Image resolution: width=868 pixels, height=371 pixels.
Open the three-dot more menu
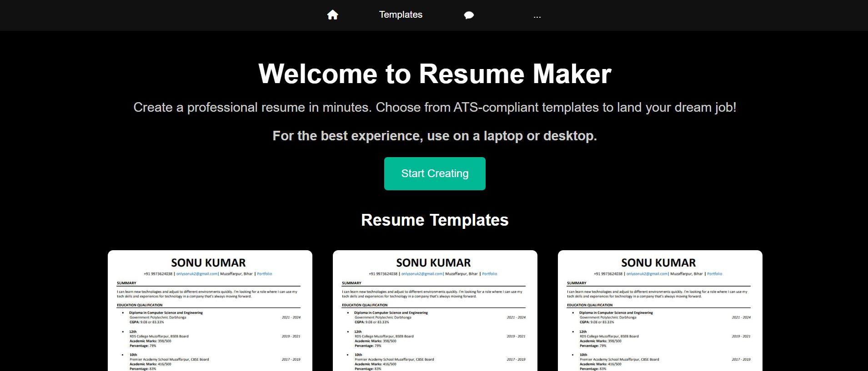pos(537,16)
